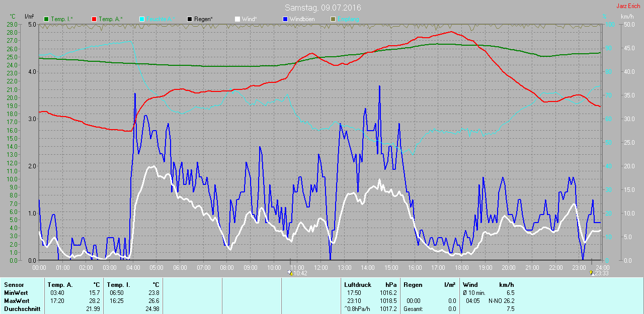Screen dimensions: 644x314
Task: Click the Temp. I. average '24.98'
Action: tap(152, 309)
